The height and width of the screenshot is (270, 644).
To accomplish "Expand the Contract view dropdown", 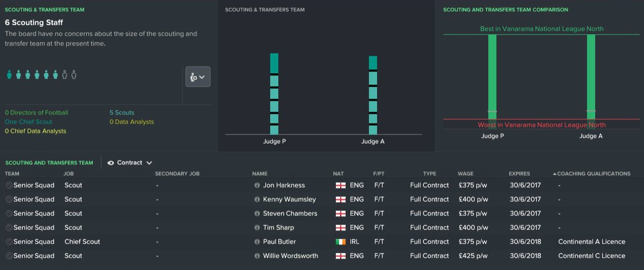I will point(130,163).
